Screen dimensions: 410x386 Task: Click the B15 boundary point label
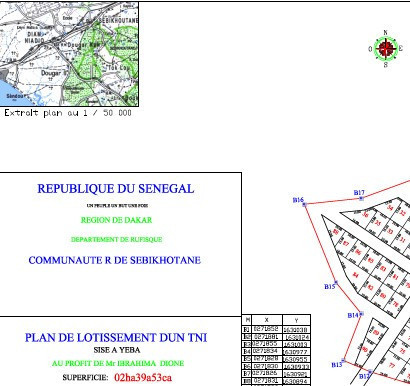[x=329, y=286]
